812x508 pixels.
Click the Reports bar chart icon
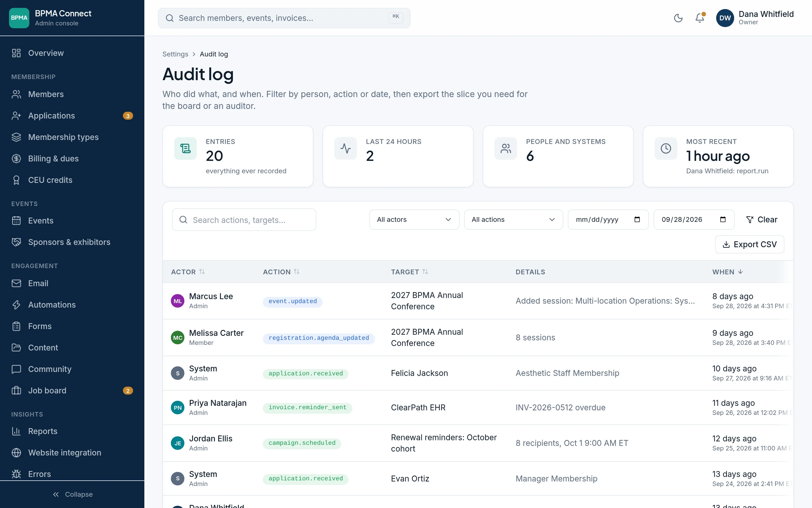tap(16, 432)
